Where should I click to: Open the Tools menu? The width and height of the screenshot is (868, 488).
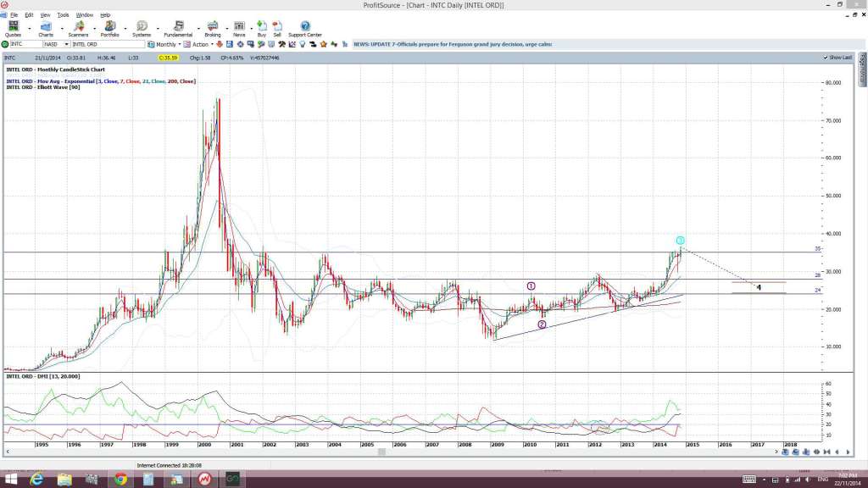click(63, 15)
